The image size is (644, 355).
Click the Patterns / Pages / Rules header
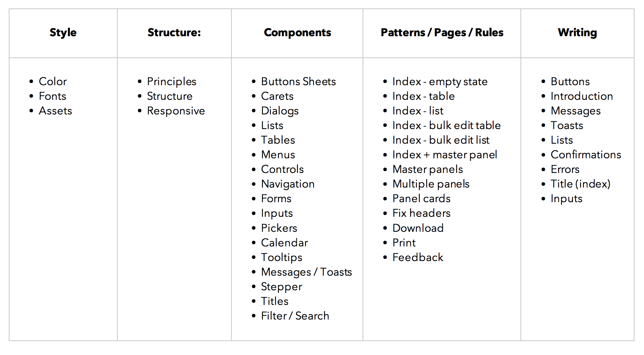click(442, 33)
